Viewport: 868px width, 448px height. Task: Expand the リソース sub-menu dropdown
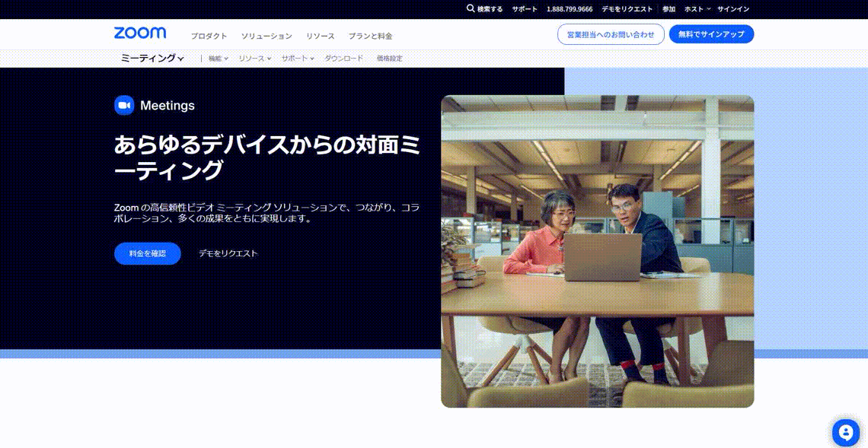[x=254, y=58]
